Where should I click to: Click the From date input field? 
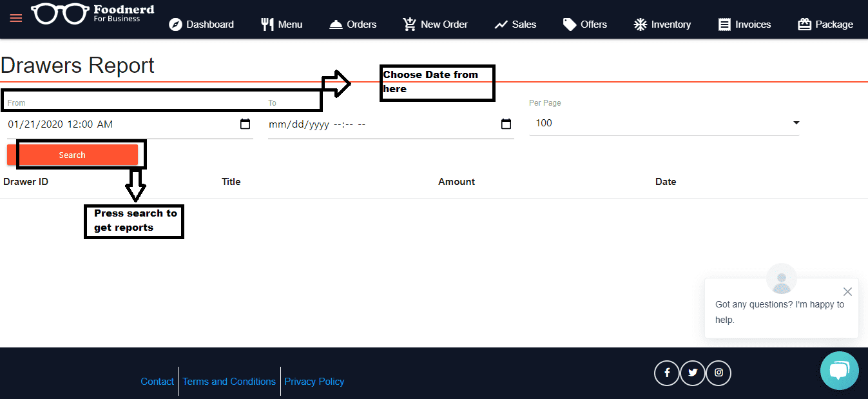coord(116,124)
